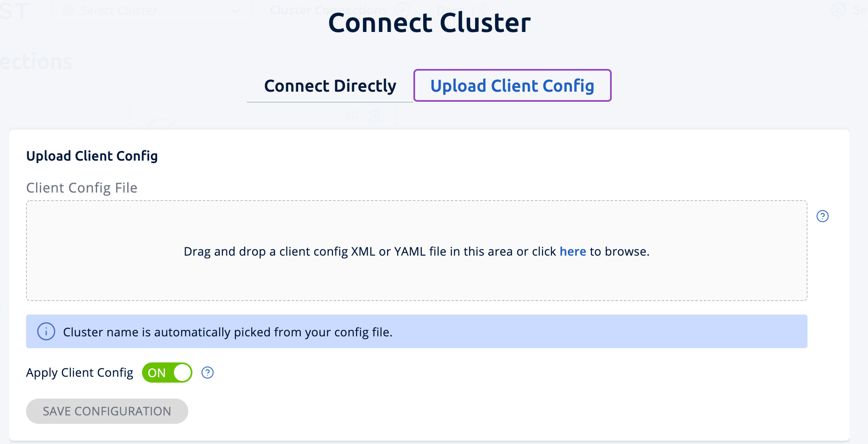Image resolution: width=868 pixels, height=444 pixels.
Task: Click the Cluster Connections plus icon
Action: point(403,9)
